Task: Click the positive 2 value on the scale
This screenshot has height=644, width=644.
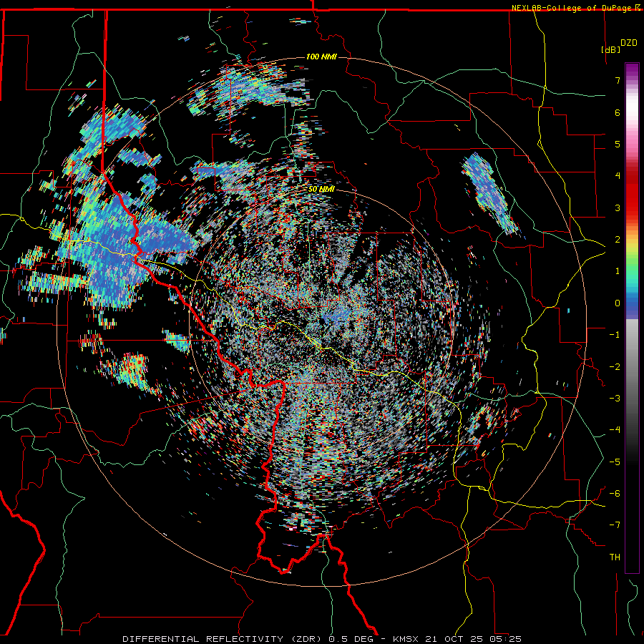Action: tap(618, 240)
